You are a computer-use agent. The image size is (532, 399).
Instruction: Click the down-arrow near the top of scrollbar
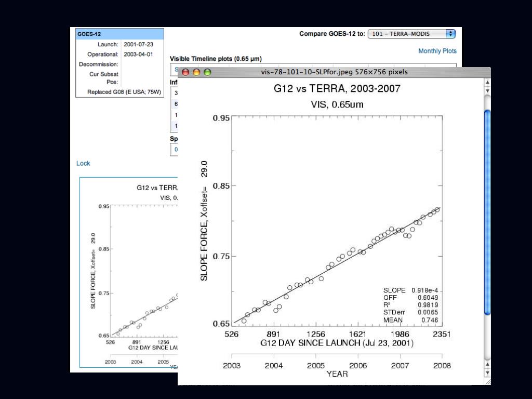(487, 90)
